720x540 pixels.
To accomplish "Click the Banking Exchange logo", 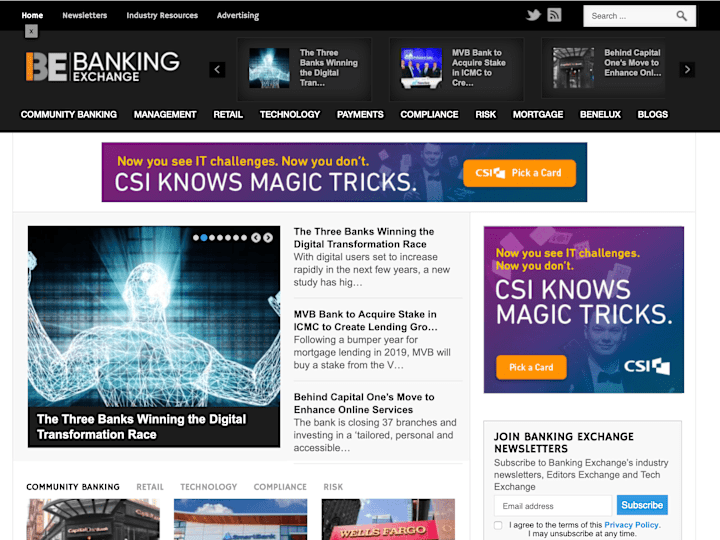I will [x=102, y=67].
